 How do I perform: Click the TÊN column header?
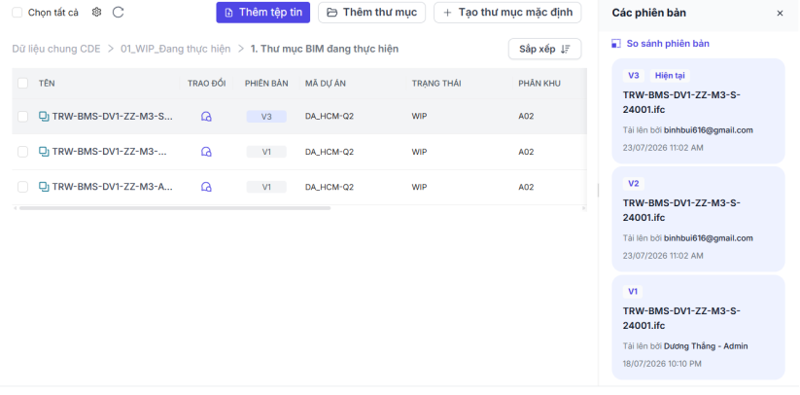(47, 83)
